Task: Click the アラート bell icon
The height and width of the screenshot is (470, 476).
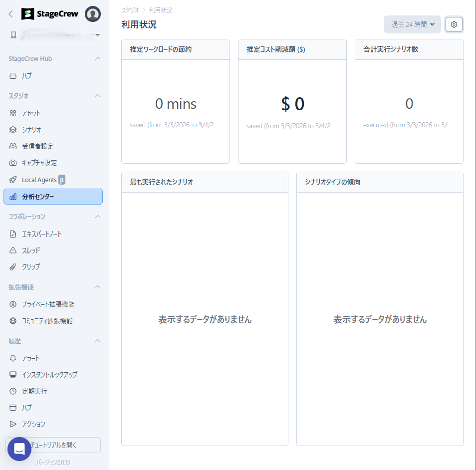Action: [x=13, y=358]
